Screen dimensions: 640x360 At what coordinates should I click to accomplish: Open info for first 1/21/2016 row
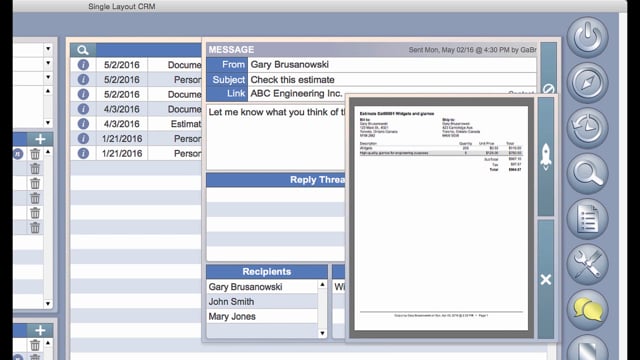83,139
